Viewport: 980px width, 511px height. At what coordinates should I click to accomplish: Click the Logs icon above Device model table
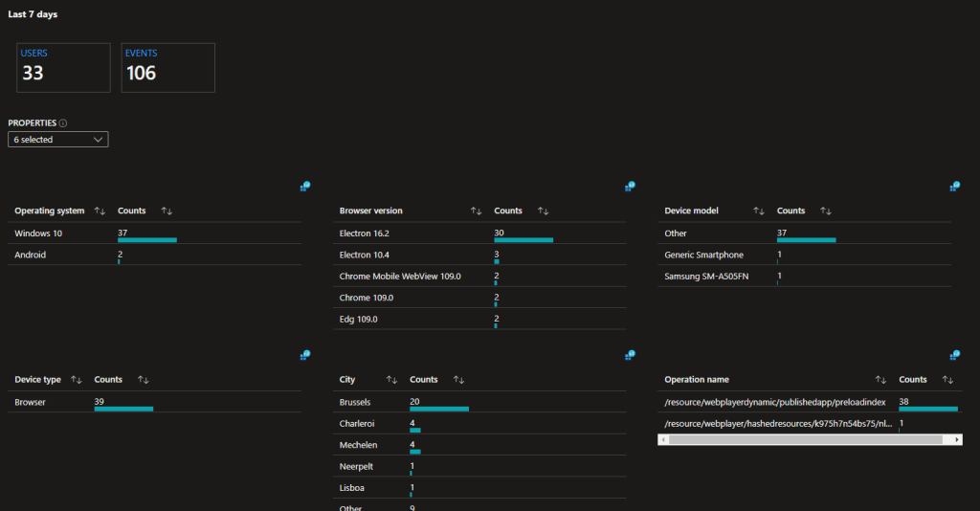pos(954,187)
